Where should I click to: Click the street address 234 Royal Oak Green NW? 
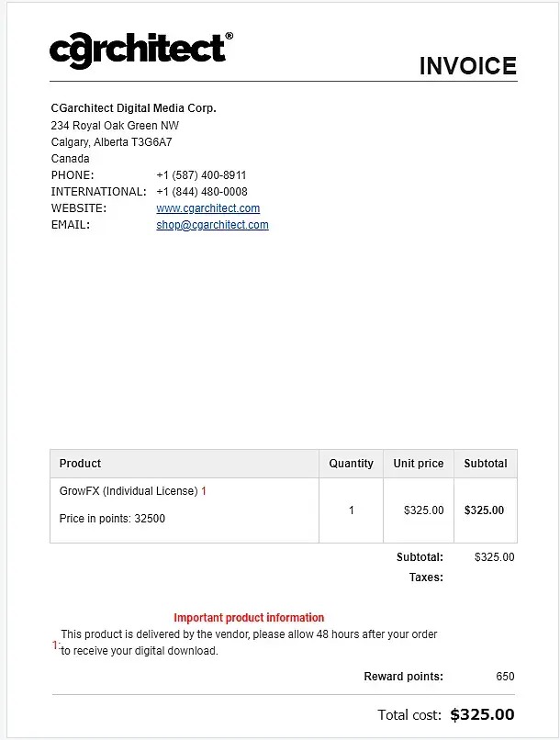(115, 125)
